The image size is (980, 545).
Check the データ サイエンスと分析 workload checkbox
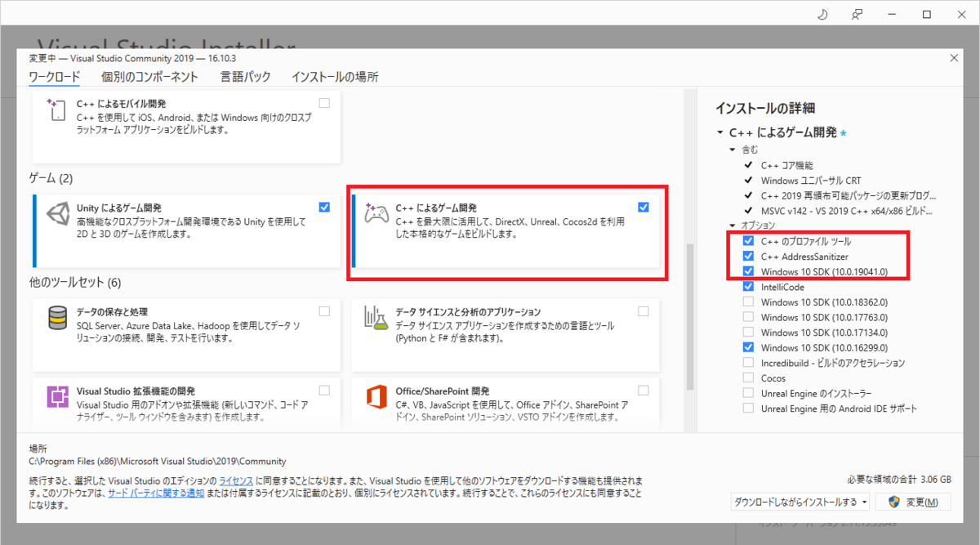tap(644, 311)
